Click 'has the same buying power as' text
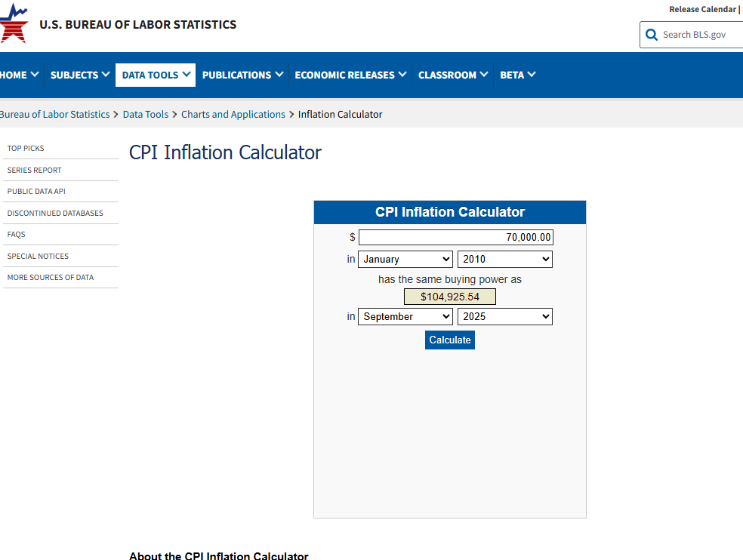This screenshot has height=560, width=743. pos(450,279)
